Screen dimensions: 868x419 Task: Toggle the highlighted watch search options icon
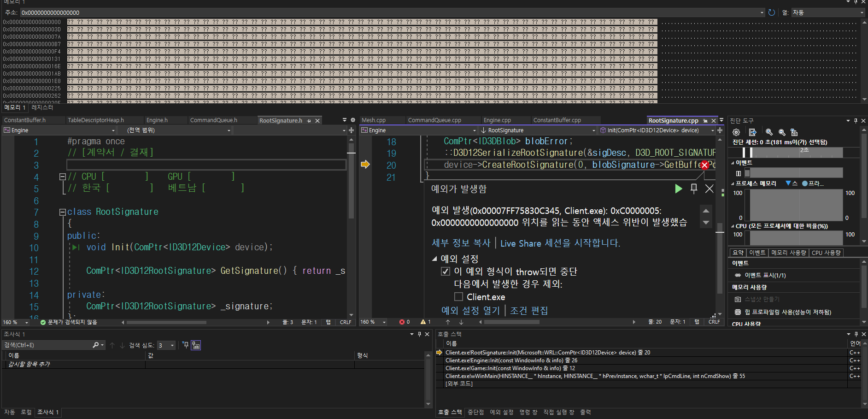tap(196, 345)
